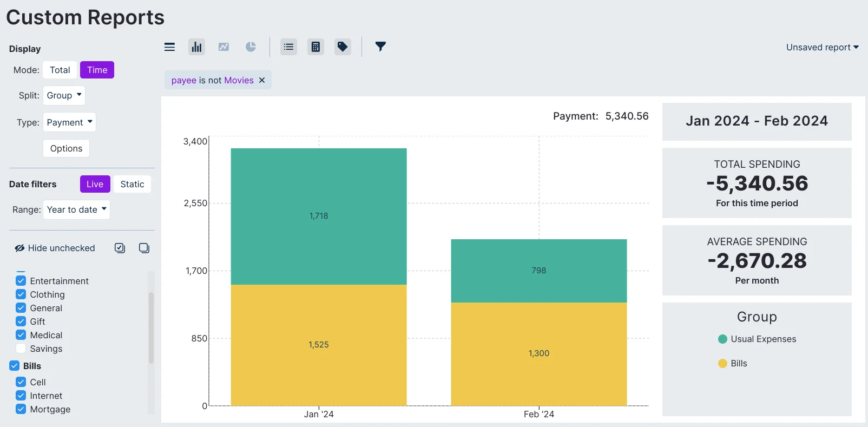Viewport: 868px width, 427px height.
Task: Select Static date filter mode
Action: tap(132, 184)
